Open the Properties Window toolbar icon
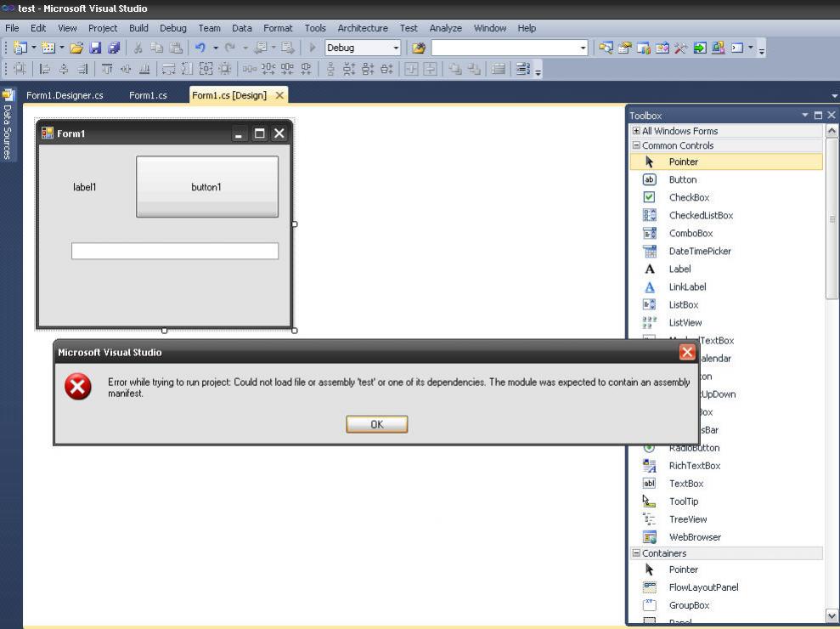The width and height of the screenshot is (840, 629). tap(624, 48)
